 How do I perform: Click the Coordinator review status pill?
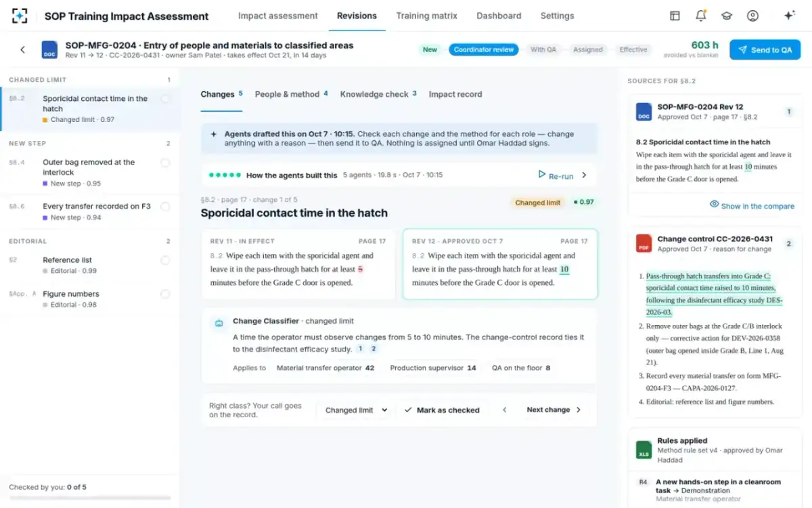[484, 49]
